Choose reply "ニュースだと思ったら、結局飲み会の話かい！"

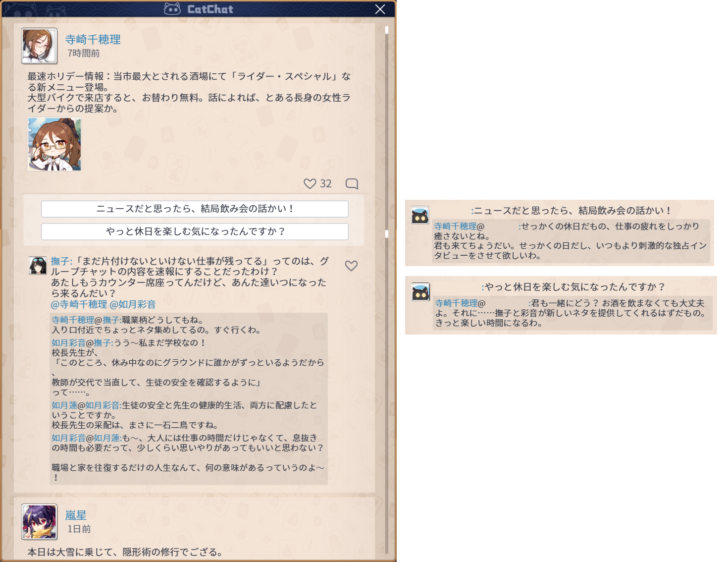point(195,209)
